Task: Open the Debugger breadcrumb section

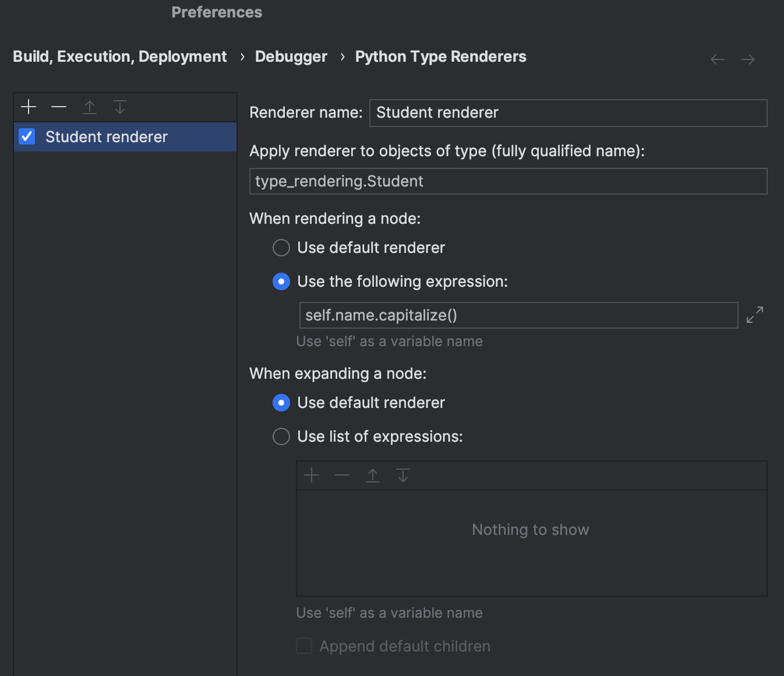Action: coord(291,56)
